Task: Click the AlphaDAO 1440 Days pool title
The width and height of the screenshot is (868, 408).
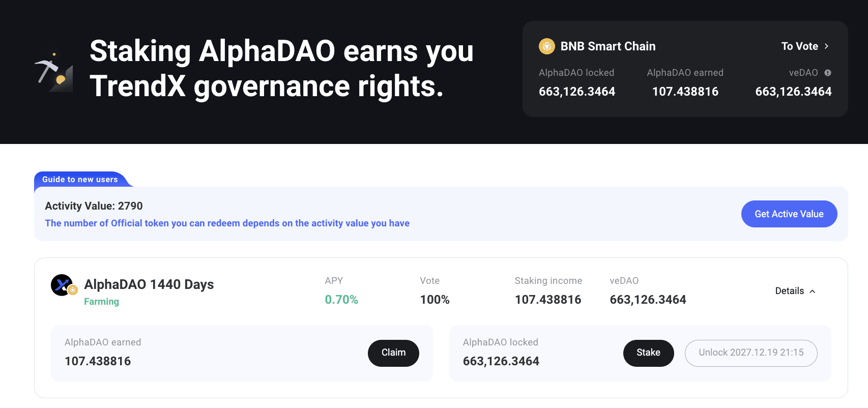Action: pos(149,284)
